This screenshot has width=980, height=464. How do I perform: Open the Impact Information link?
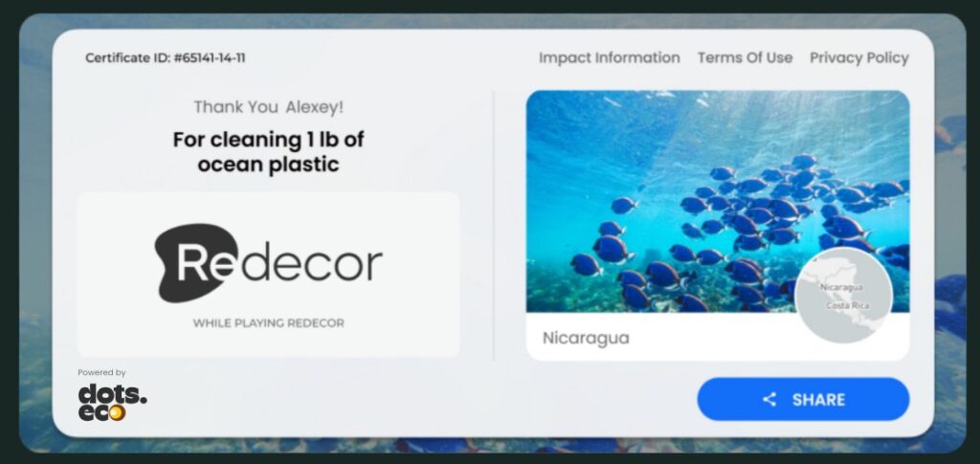(610, 57)
